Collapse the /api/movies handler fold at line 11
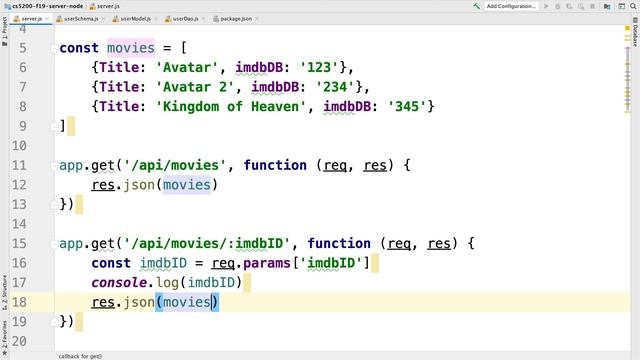The width and height of the screenshot is (640, 360). (x=54, y=166)
